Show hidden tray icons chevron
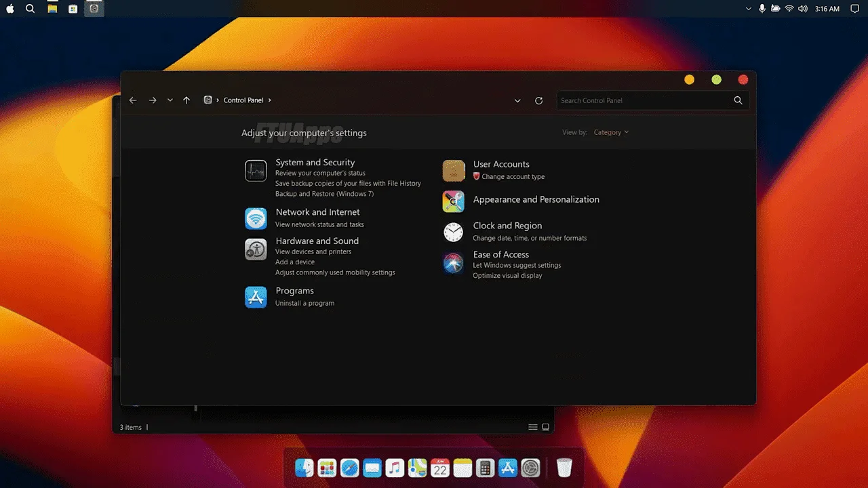 [x=749, y=9]
